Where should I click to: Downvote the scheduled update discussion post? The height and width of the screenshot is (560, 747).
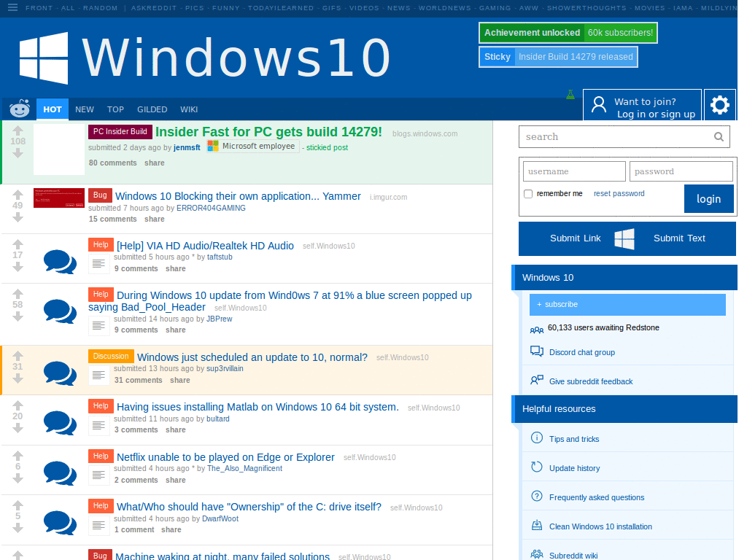pyautogui.click(x=18, y=378)
